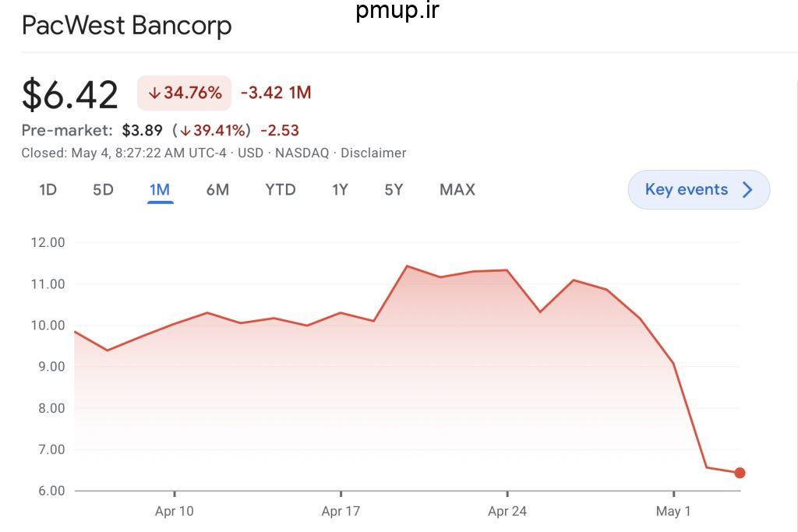
Task: Open the Disclaimer link
Action: [373, 153]
